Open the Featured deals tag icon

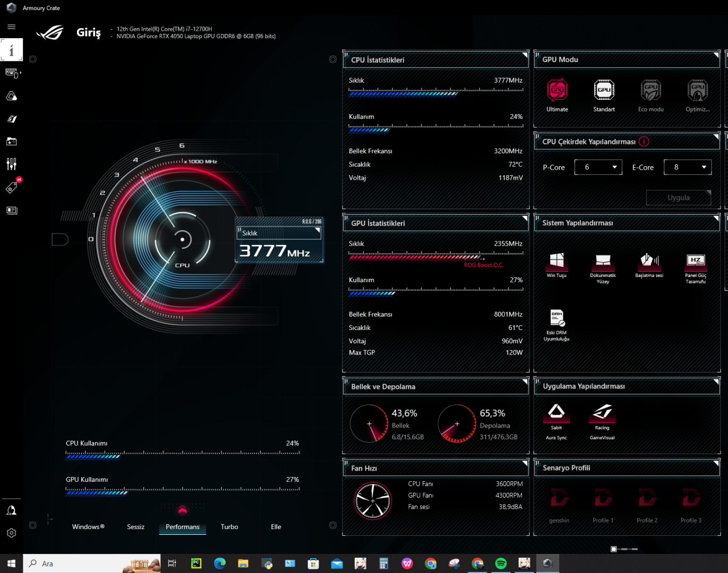11,188
